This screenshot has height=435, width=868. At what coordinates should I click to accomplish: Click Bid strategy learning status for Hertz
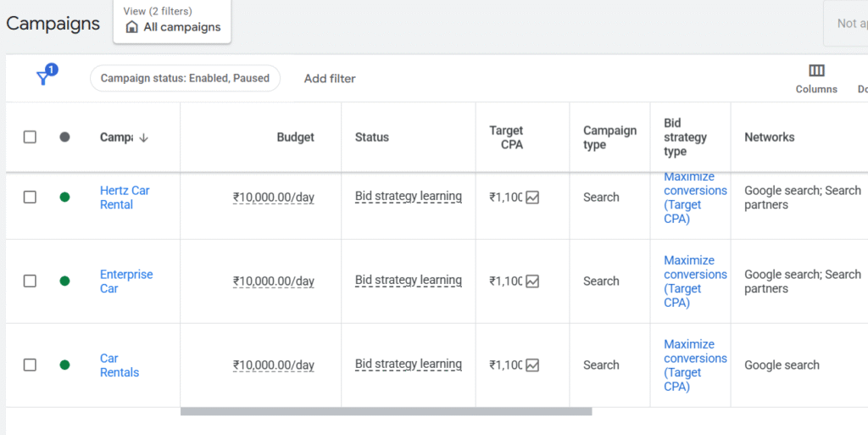pyautogui.click(x=409, y=197)
